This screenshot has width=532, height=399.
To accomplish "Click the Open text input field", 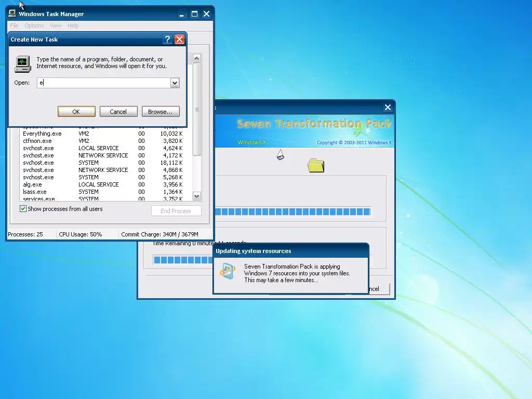I will coord(104,83).
